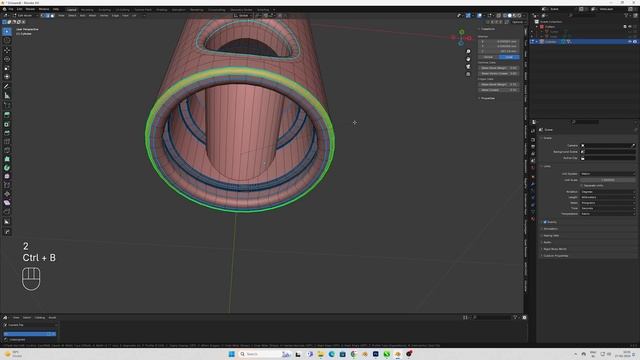This screenshot has height=360, width=640.
Task: Select the Loop Cut tool
Action: (x=7, y=141)
